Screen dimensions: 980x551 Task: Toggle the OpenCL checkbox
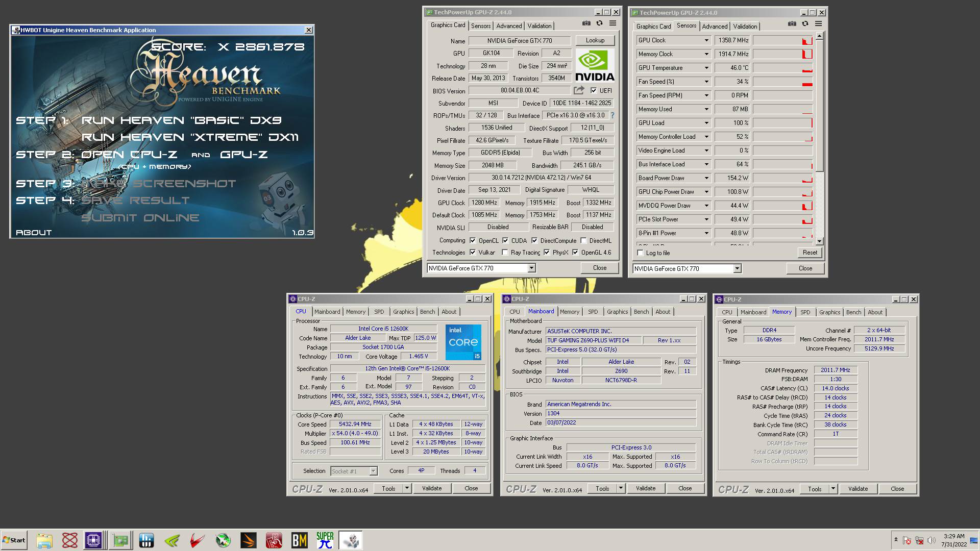pyautogui.click(x=473, y=241)
